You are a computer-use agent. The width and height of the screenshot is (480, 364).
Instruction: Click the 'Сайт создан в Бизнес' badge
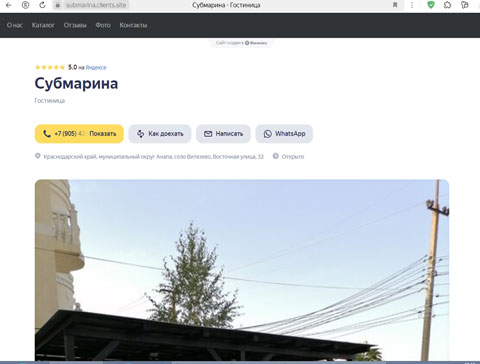point(241,43)
